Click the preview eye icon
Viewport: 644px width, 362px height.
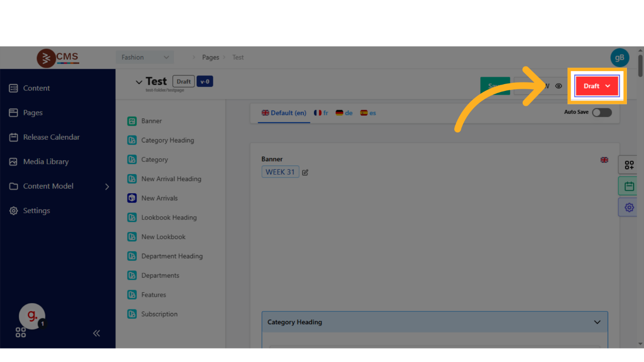tap(559, 86)
